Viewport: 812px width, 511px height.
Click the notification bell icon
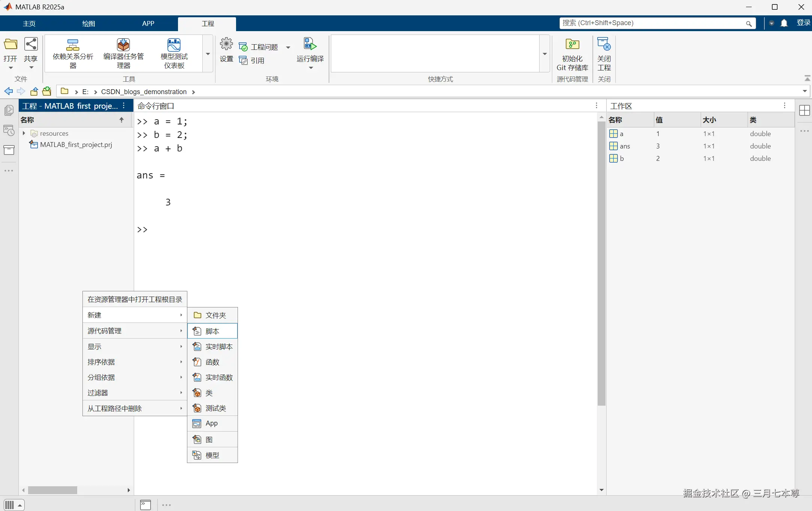[x=784, y=23]
